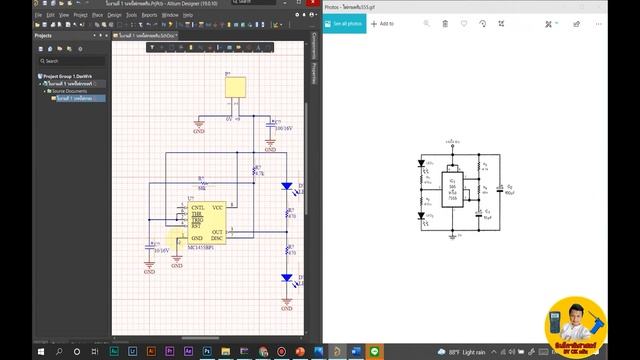Open the Components side panel tab
This screenshot has height=360, width=640.
(314, 46)
